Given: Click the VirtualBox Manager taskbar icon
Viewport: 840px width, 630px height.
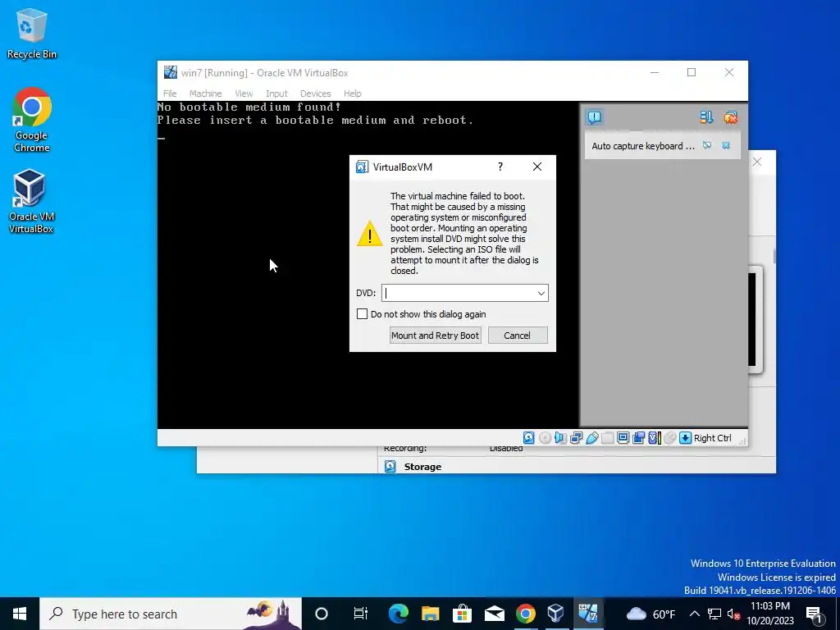Looking at the screenshot, I should click(556, 614).
